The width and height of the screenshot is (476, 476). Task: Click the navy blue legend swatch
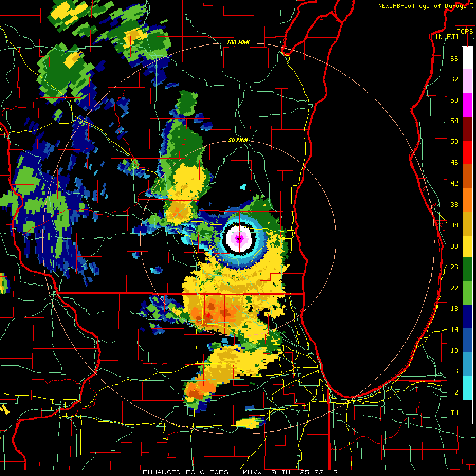[467, 317]
